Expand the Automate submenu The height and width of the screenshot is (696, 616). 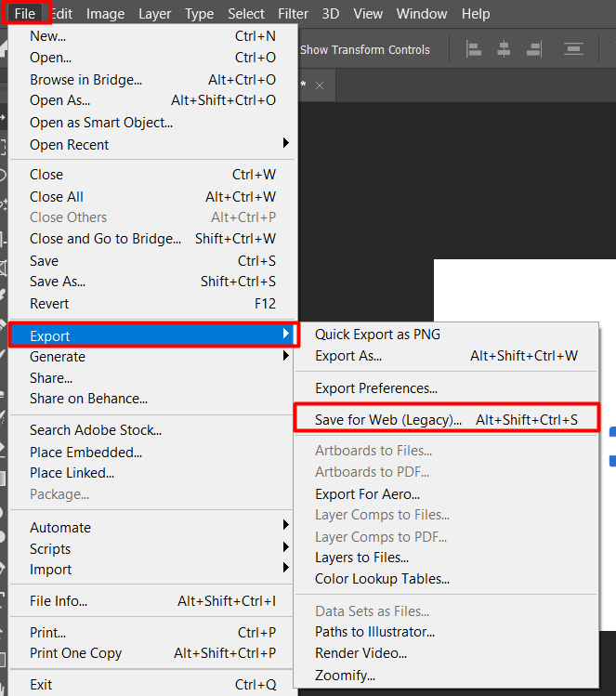click(x=152, y=527)
